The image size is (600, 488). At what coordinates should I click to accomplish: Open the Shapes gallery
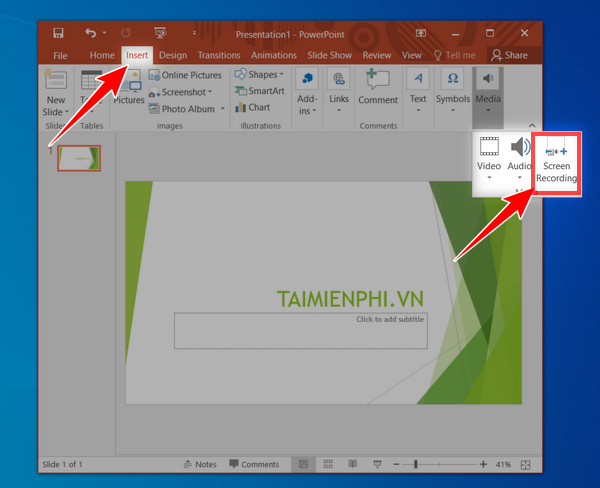[x=259, y=75]
